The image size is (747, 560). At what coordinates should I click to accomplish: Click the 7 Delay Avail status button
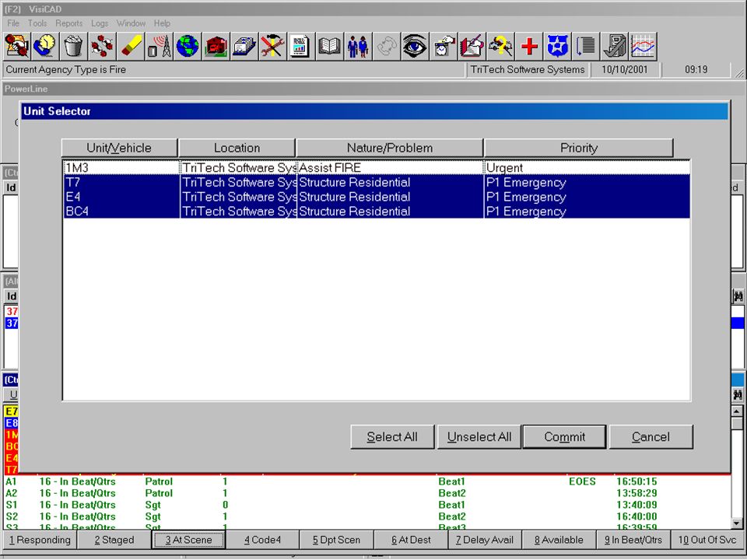pyautogui.click(x=485, y=540)
